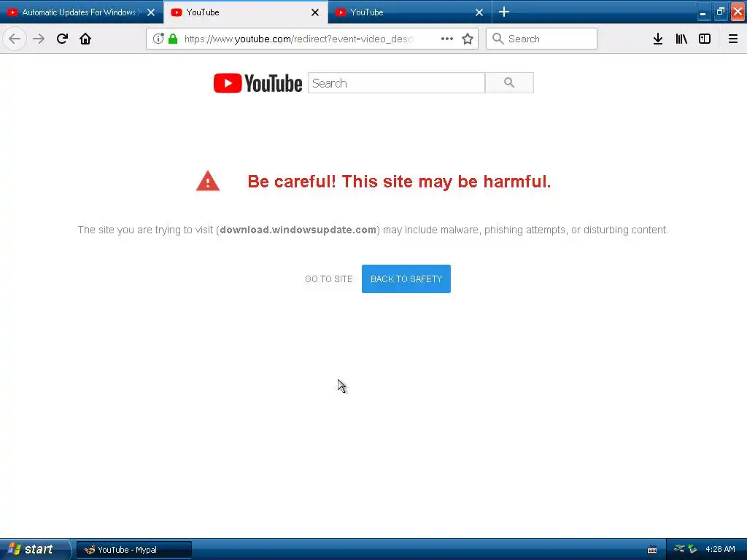Click the taskbar clock 4:28 AM
Image resolution: width=747 pixels, height=560 pixels.
coord(720,549)
